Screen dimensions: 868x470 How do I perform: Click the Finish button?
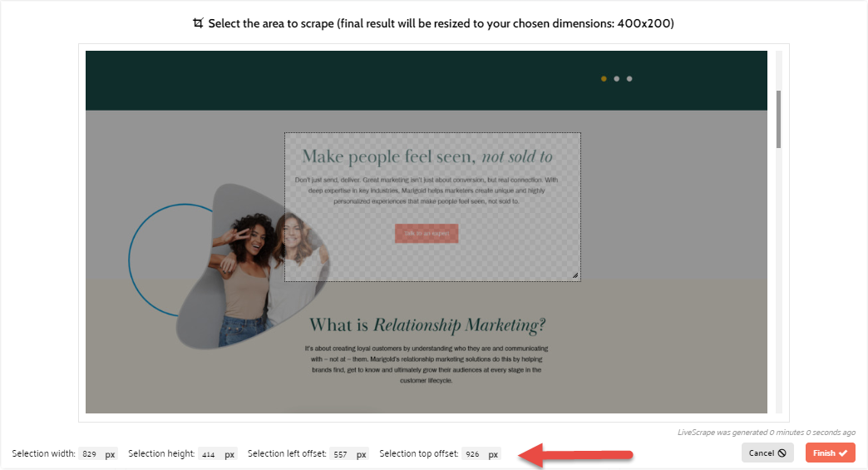click(x=830, y=453)
